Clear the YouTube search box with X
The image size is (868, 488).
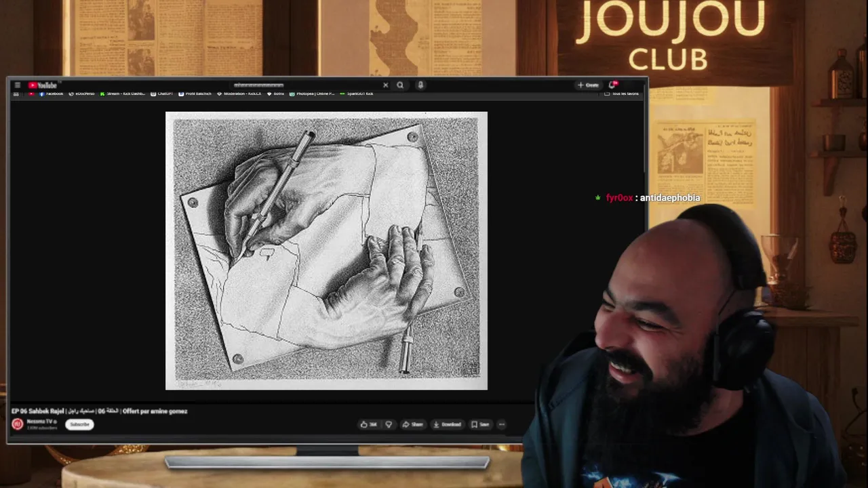(x=386, y=85)
